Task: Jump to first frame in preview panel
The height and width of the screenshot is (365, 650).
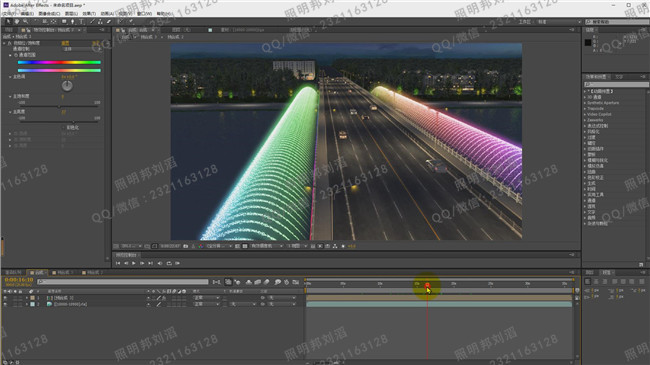Action: [118, 263]
